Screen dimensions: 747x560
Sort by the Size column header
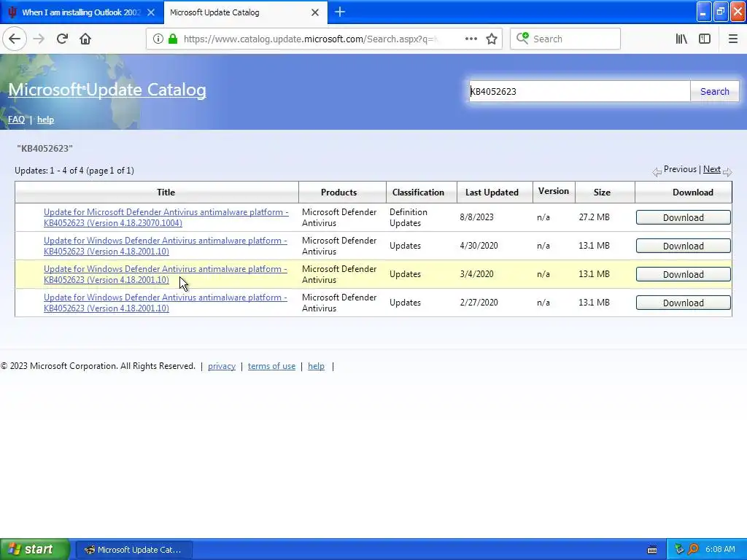[x=602, y=192]
